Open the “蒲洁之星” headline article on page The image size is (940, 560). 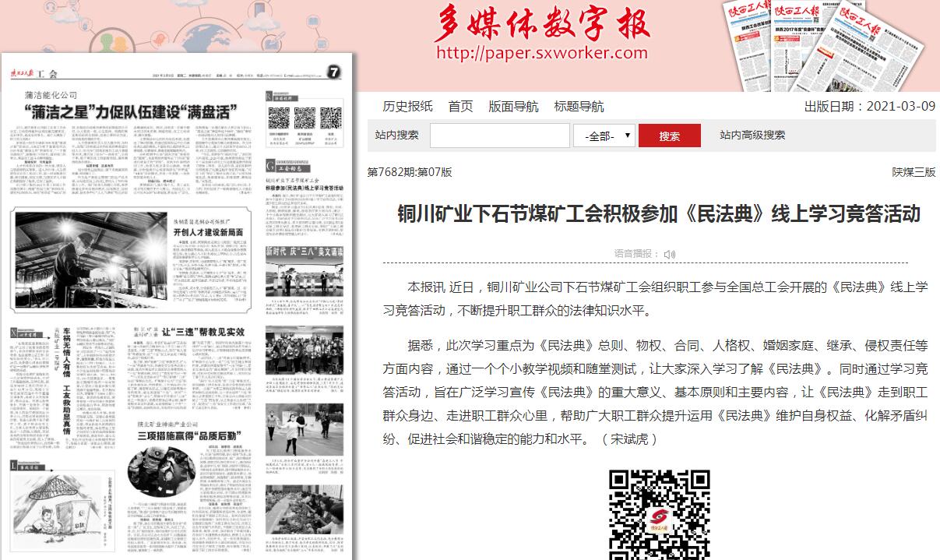pos(129,109)
